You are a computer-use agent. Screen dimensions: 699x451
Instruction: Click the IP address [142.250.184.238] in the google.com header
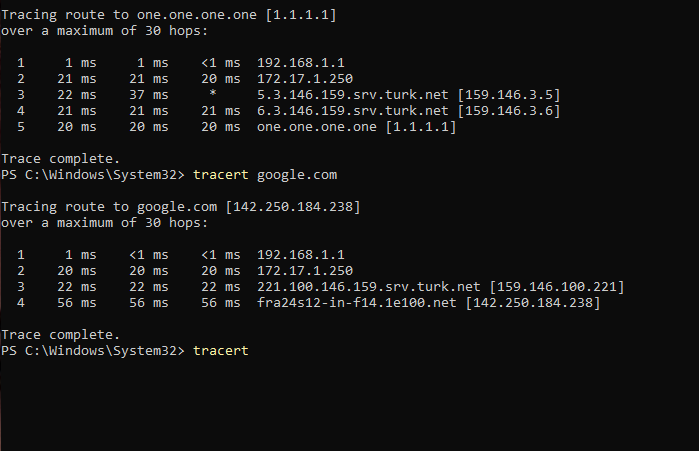click(293, 207)
